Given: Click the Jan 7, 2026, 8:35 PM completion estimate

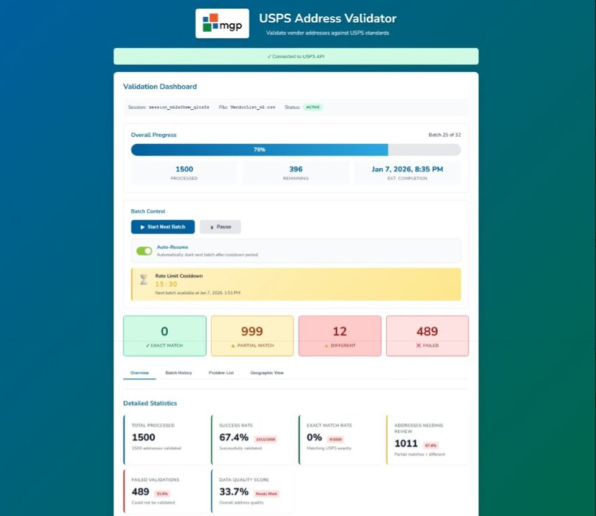Looking at the screenshot, I should pyautogui.click(x=407, y=169).
